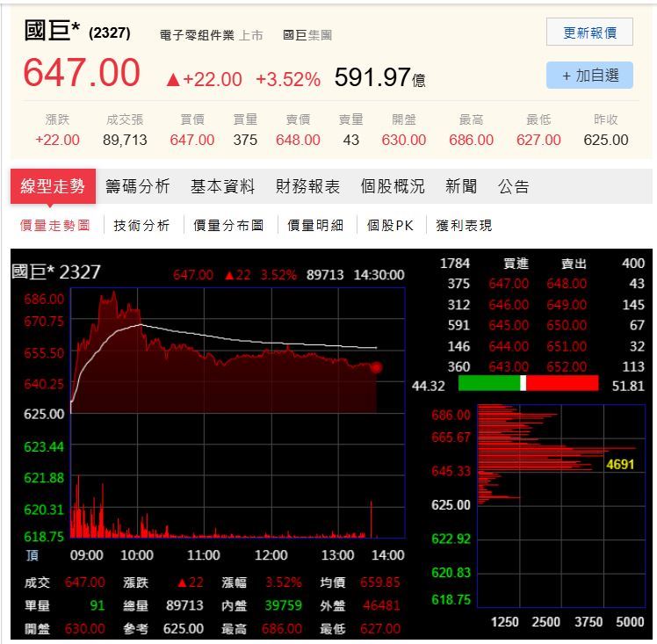Go to the 個股概況 tab
Viewport: 657px width, 644px height.
[x=393, y=186]
